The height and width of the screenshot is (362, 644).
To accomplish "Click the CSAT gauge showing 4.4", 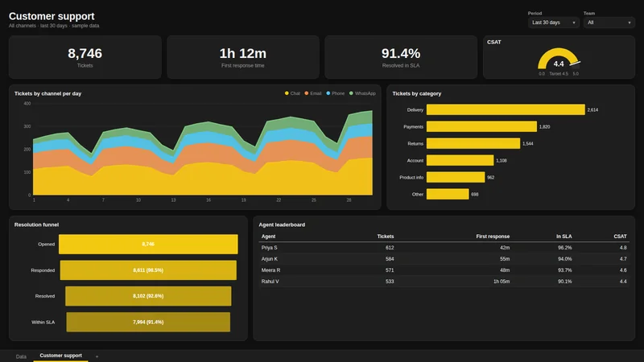I will (x=559, y=60).
